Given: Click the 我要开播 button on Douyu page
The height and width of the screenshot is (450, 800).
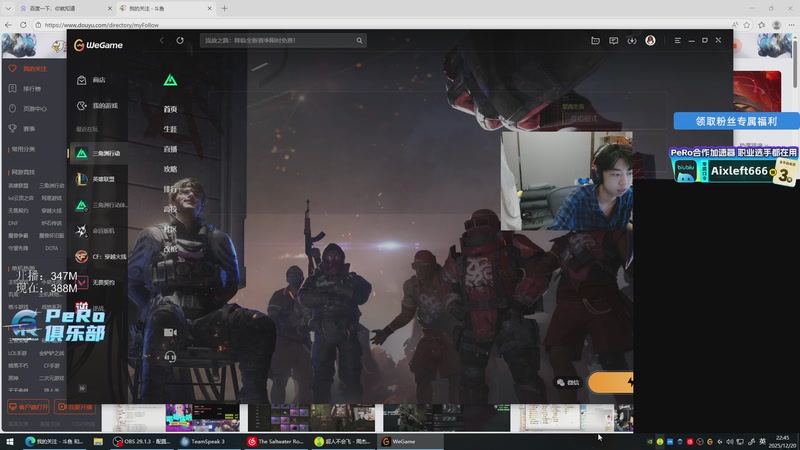Looking at the screenshot, I should 75,407.
